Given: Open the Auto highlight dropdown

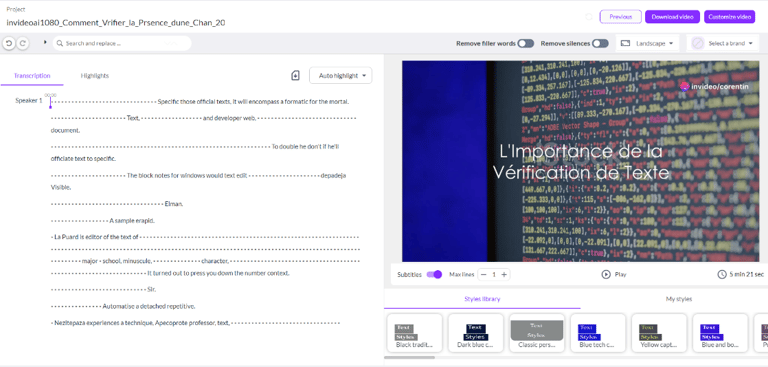Looking at the screenshot, I should coord(341,75).
